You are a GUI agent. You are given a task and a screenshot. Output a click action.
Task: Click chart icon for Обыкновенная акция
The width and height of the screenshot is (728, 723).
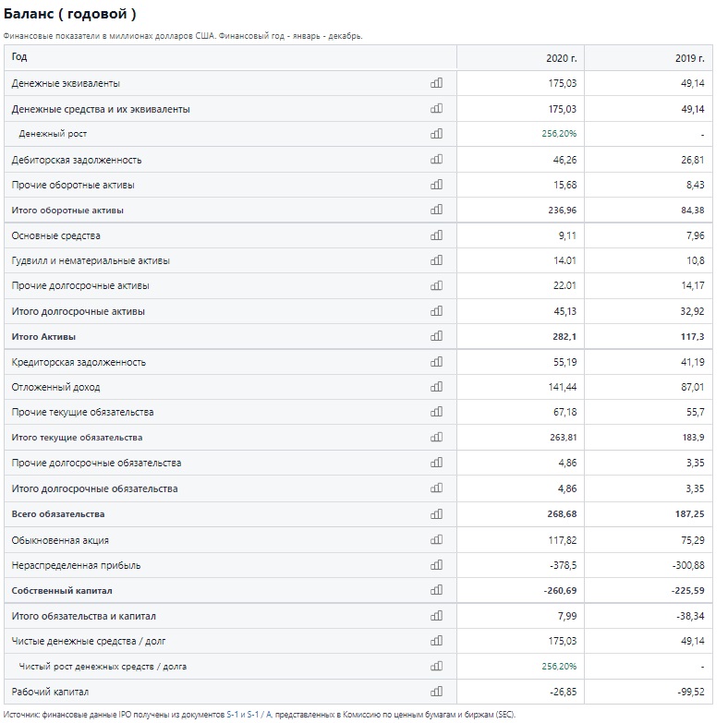tap(436, 539)
